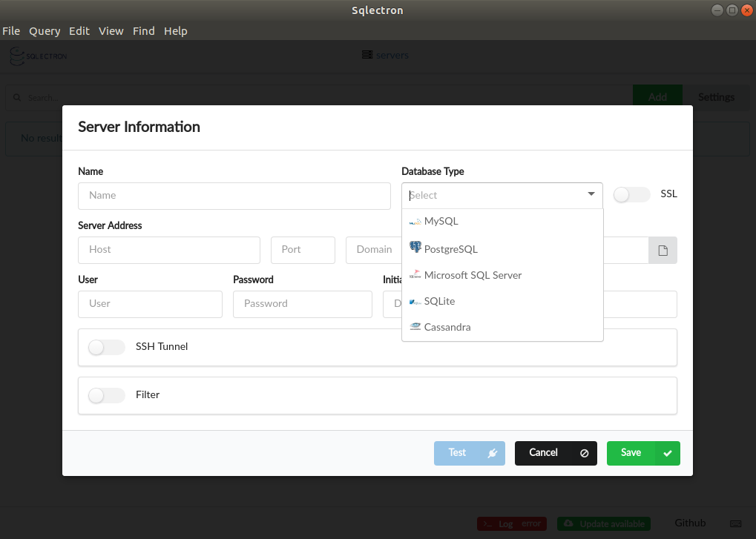Click the green Add button

[x=657, y=97]
